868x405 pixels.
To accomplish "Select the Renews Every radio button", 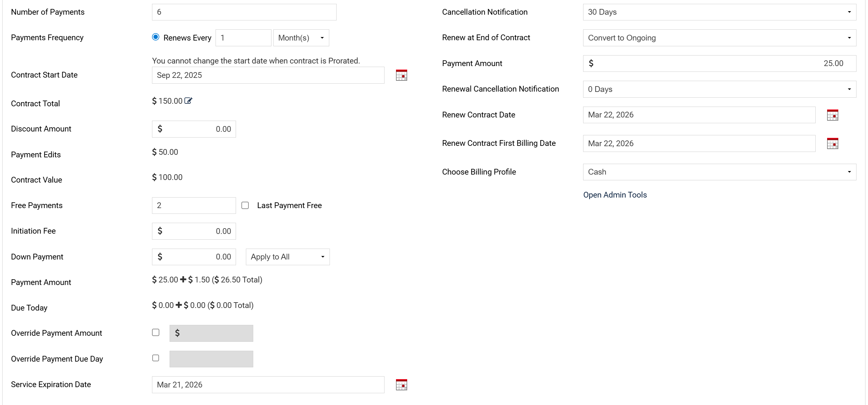I will 155,37.
